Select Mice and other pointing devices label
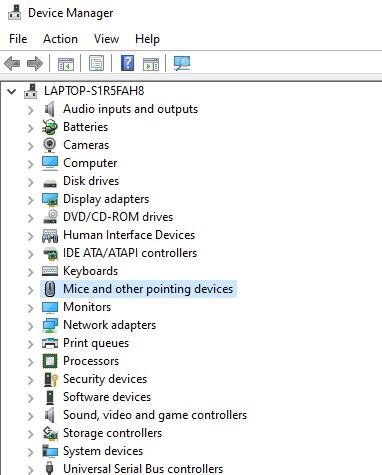The height and width of the screenshot is (475, 382). click(148, 289)
